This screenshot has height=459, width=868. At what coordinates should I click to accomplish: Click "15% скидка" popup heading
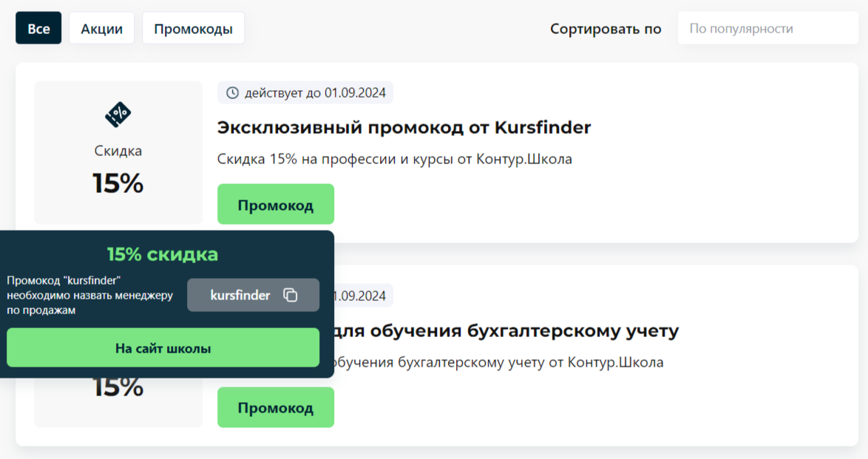pyautogui.click(x=162, y=254)
